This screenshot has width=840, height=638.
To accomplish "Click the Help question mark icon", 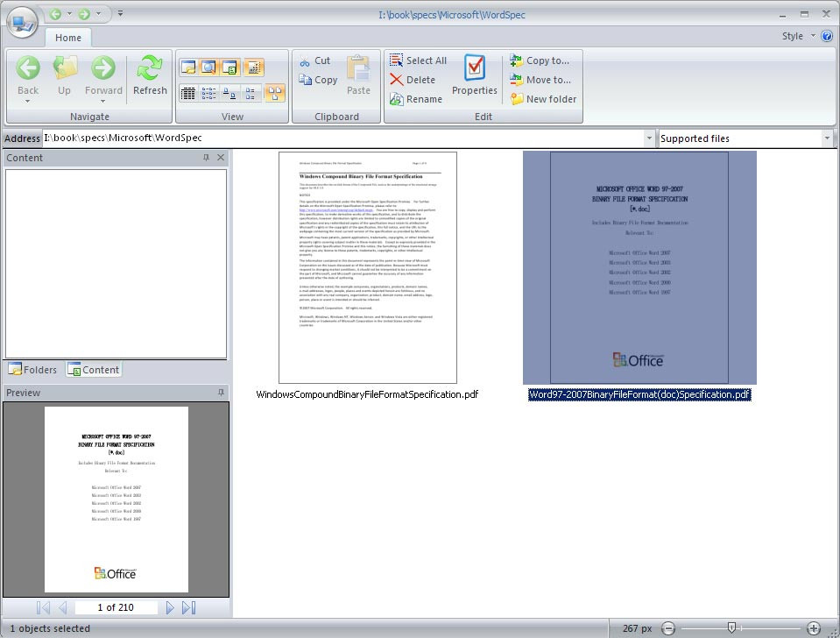I will (x=827, y=36).
